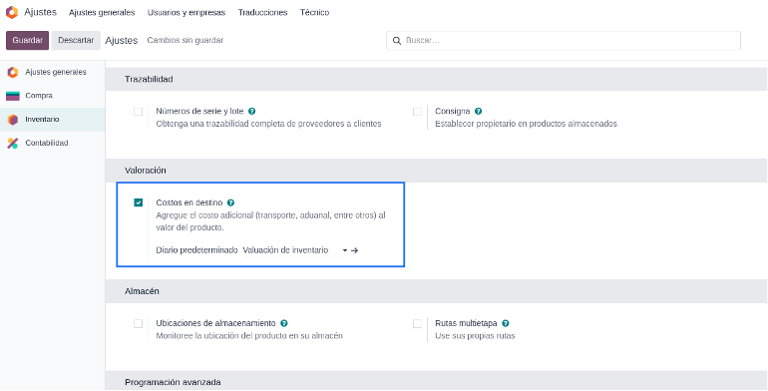Screen dimensions: 768x391
Task: Tick the Consigna checkbox
Action: coord(417,112)
